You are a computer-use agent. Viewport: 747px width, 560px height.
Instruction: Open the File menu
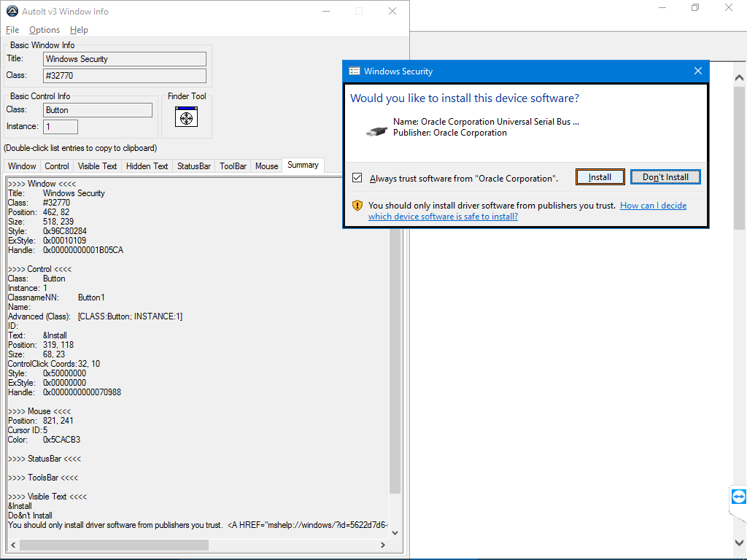click(12, 29)
